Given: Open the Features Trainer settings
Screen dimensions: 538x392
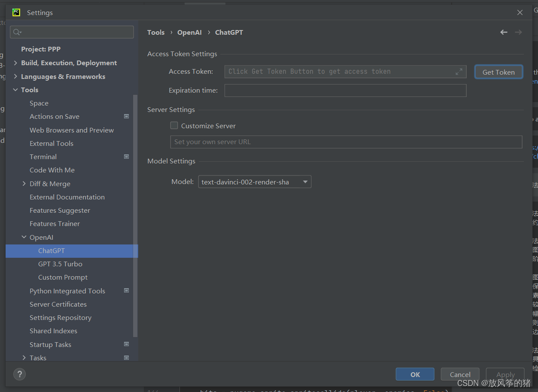Looking at the screenshot, I should [x=55, y=223].
